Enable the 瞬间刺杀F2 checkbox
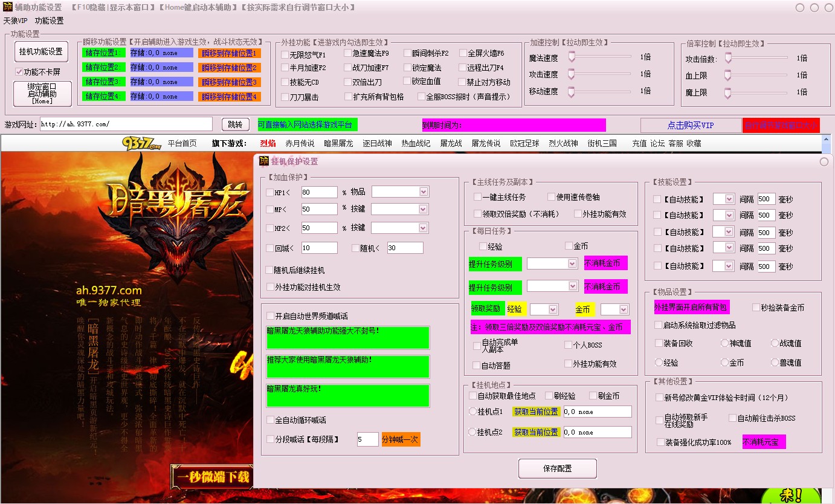The width and height of the screenshot is (835, 504). [407, 53]
